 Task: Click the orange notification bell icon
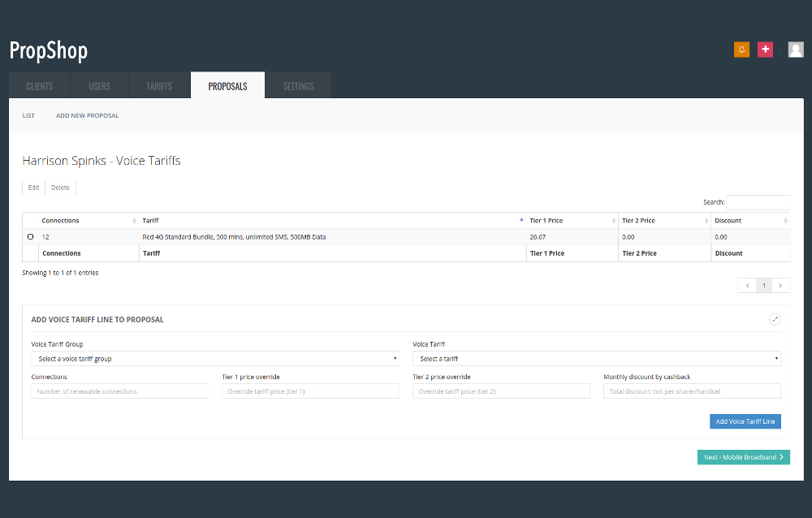coord(741,50)
